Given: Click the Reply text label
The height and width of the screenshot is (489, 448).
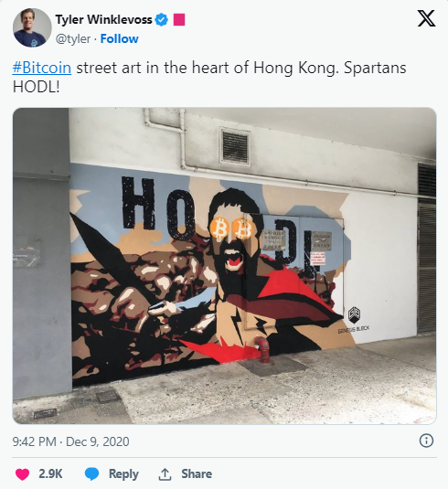Looking at the screenshot, I should [123, 474].
